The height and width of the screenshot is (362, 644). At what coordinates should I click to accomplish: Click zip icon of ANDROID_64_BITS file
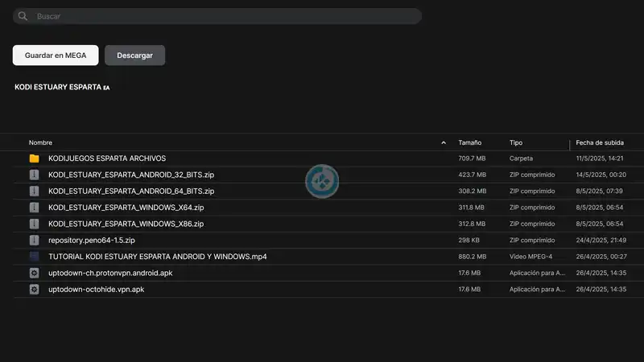click(34, 191)
